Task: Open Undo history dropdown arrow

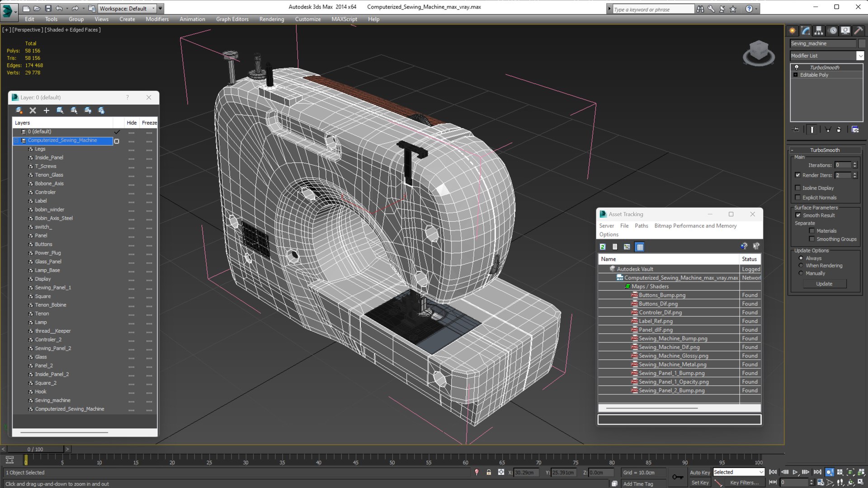Action: point(67,9)
